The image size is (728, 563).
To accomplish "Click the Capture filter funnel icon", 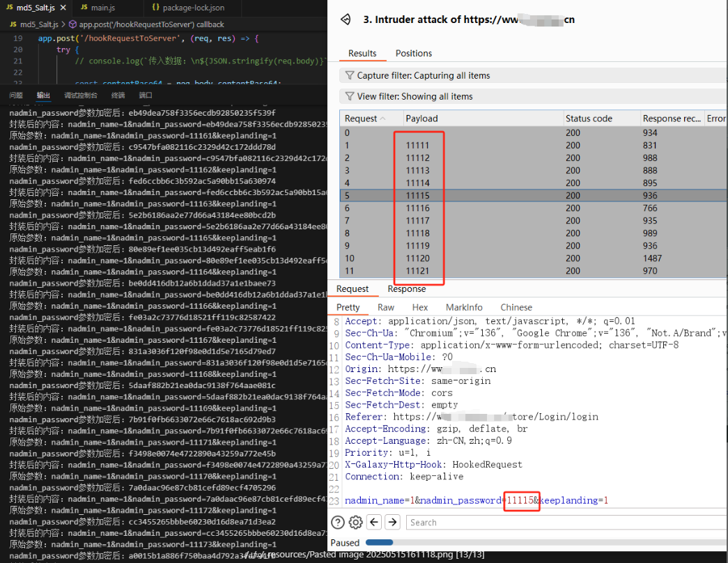I will click(348, 75).
